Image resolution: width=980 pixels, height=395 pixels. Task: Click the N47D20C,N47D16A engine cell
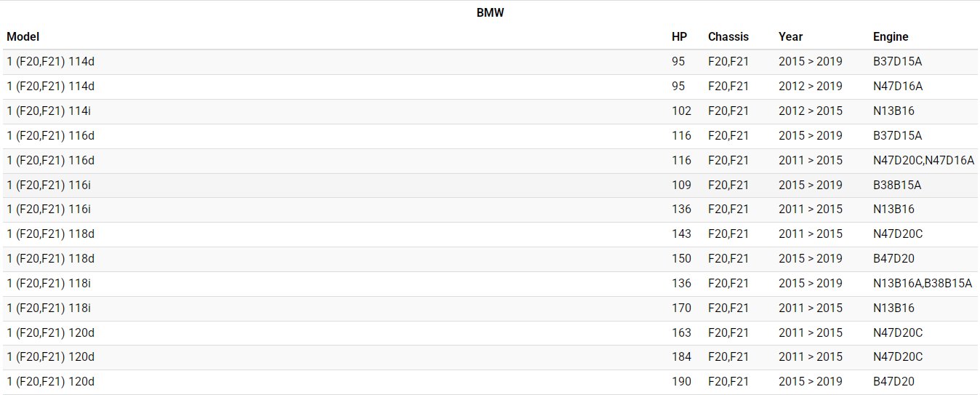pyautogui.click(x=923, y=160)
